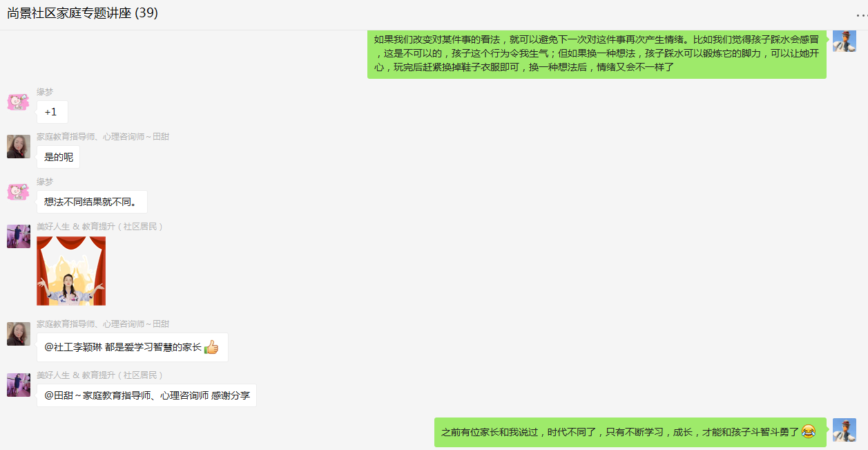Click sender name 美好人生 & 教育提升 above the sticker
Viewport: 868px width, 450px height.
tap(100, 227)
